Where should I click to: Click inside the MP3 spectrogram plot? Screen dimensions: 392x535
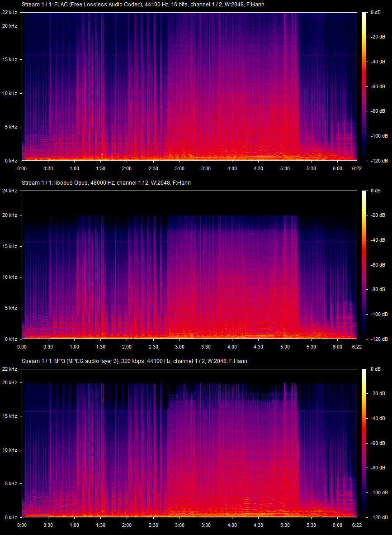pyautogui.click(x=189, y=443)
